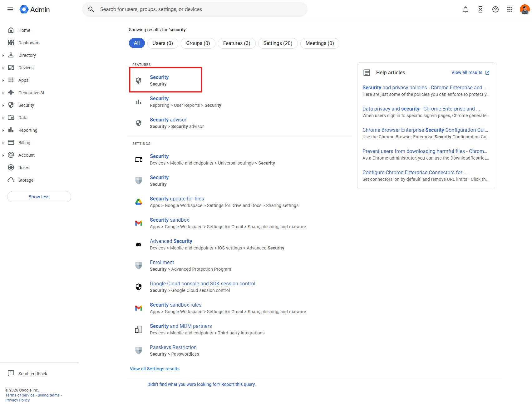The height and width of the screenshot is (404, 532).
Task: Open notifications bell
Action: point(465,9)
